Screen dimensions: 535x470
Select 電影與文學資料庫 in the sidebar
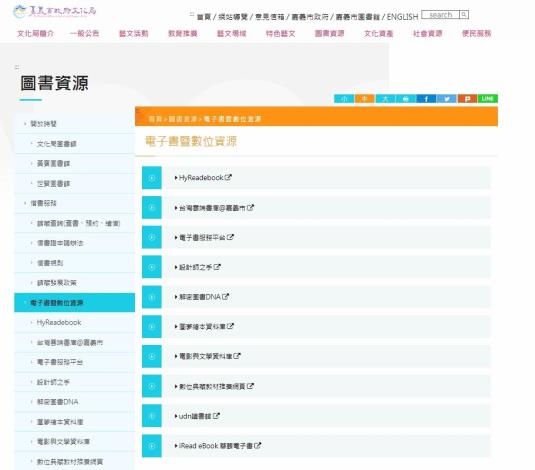coord(74,441)
